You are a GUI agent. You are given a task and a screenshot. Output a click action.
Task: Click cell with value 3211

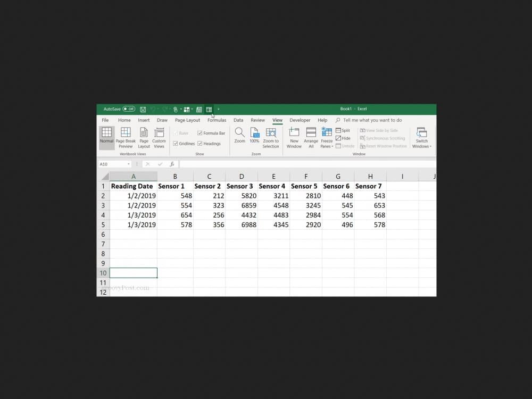click(x=273, y=196)
